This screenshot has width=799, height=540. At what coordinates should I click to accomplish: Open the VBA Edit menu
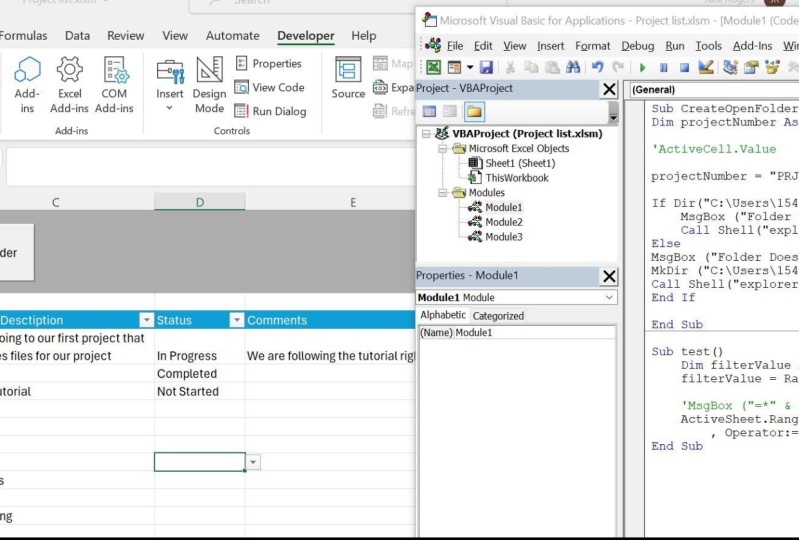[x=483, y=46]
